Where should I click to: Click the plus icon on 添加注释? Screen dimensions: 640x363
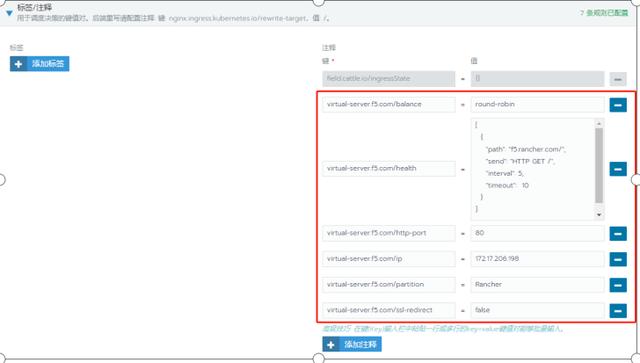pyautogui.click(x=331, y=345)
